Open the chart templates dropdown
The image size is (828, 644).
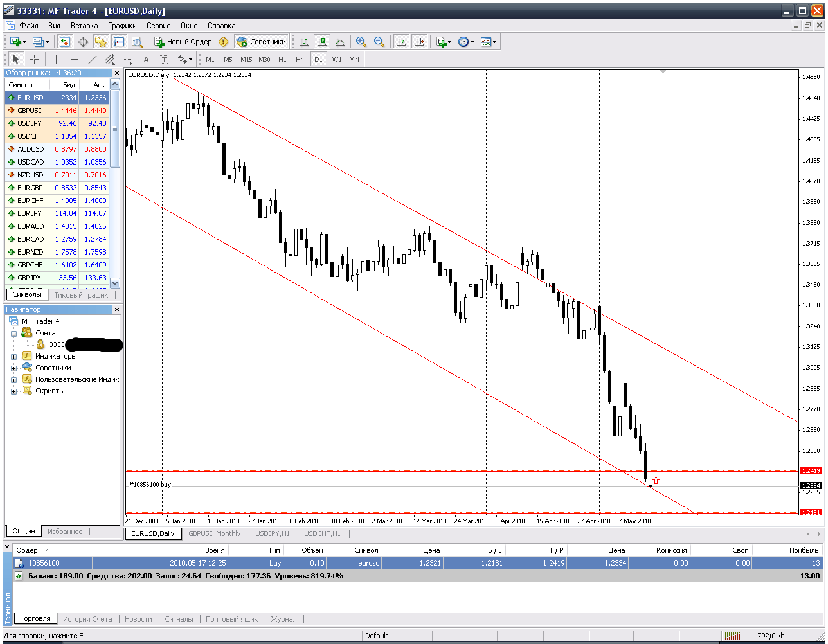(495, 41)
